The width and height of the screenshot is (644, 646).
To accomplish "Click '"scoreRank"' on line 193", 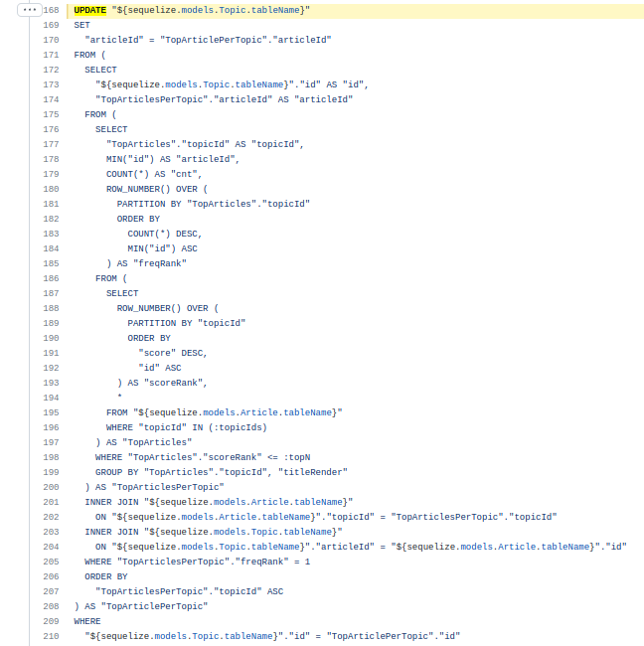I will [173, 383].
